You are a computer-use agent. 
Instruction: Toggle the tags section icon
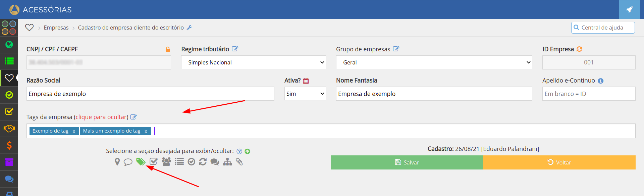click(141, 162)
